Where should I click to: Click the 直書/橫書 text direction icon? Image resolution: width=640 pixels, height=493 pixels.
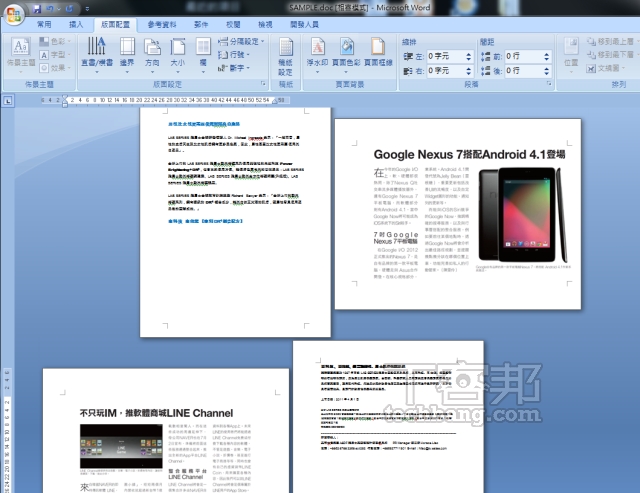coord(97,55)
